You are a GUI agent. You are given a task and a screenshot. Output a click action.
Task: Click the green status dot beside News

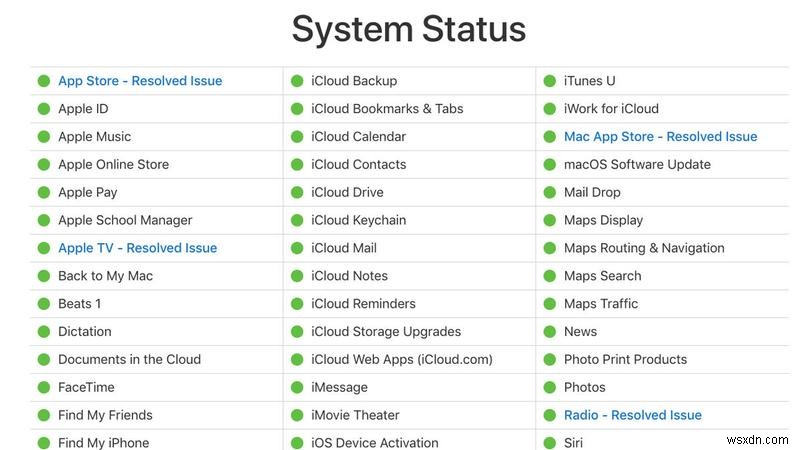[x=549, y=332]
